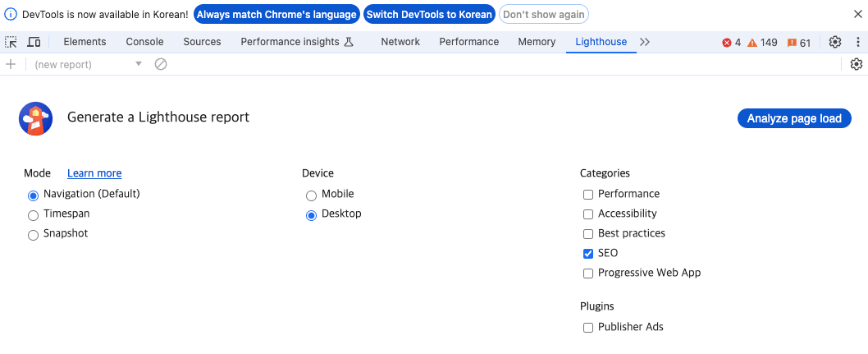Select Snapshot mode
The image size is (868, 354).
coord(33,236)
